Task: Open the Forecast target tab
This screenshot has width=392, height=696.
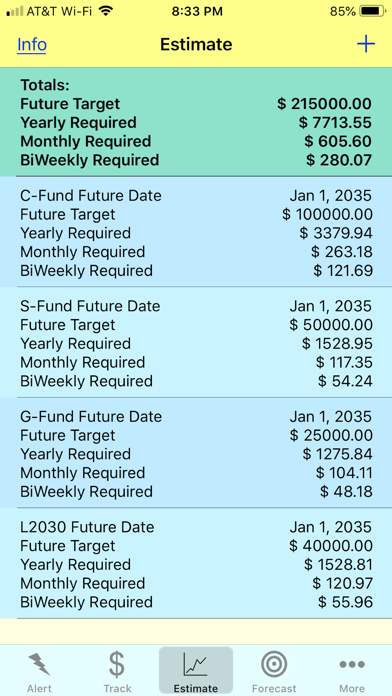Action: 274,671
